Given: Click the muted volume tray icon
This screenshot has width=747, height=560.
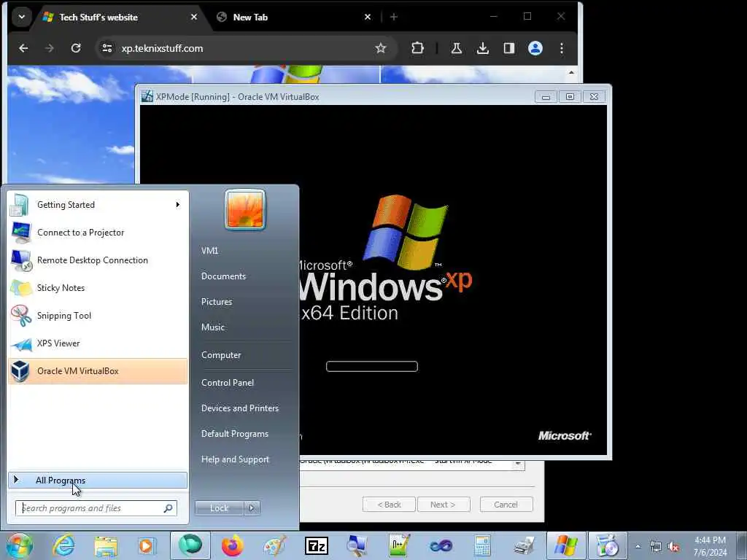Looking at the screenshot, I should [673, 547].
